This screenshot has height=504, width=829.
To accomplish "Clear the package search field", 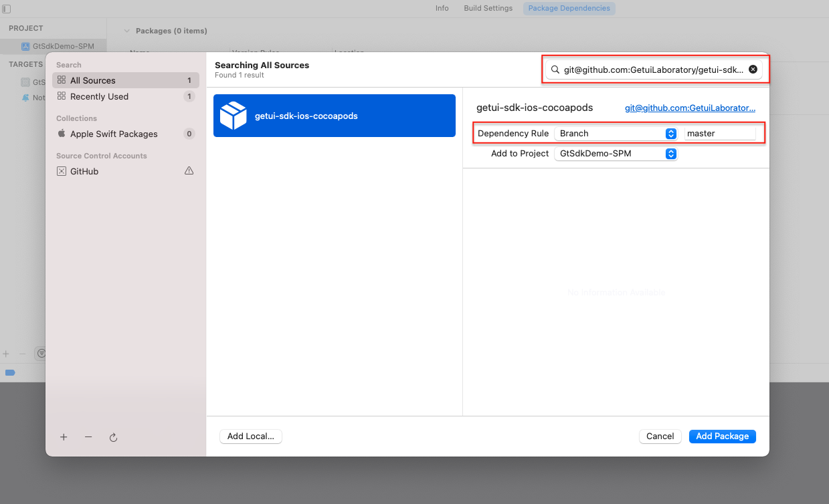I will point(753,69).
